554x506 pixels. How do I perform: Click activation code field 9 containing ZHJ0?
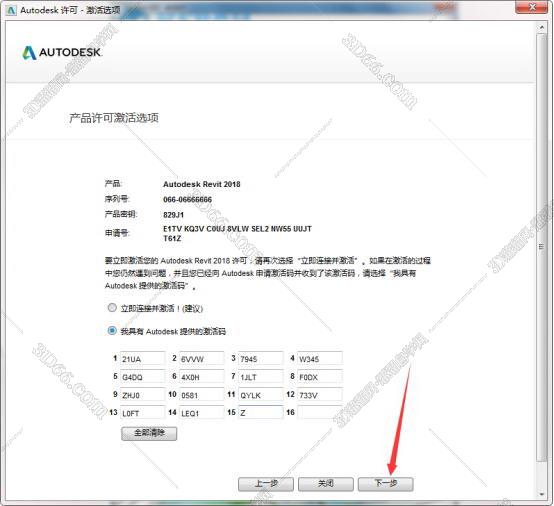tap(142, 395)
